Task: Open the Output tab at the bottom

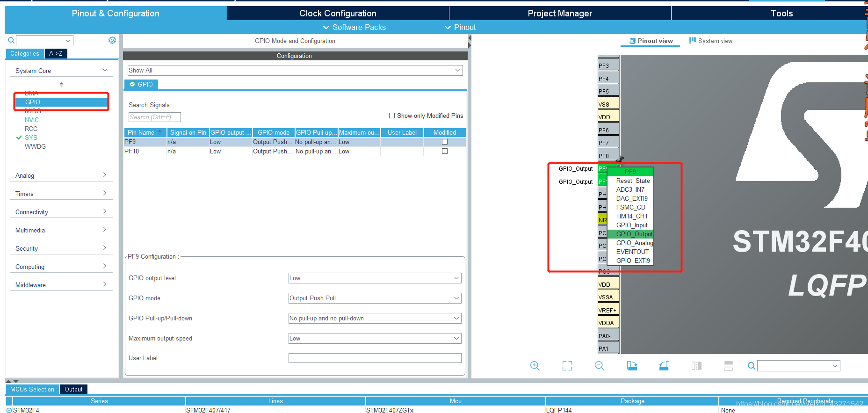Action: click(x=73, y=389)
